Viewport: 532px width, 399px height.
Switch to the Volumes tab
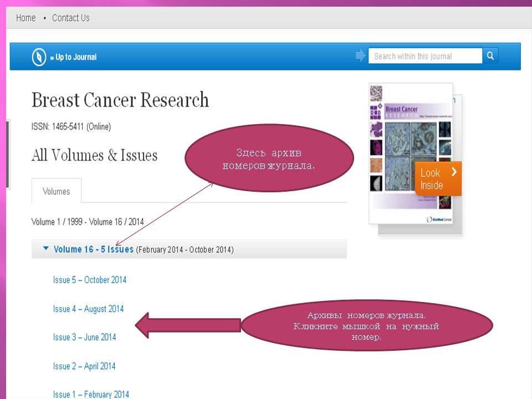57,191
